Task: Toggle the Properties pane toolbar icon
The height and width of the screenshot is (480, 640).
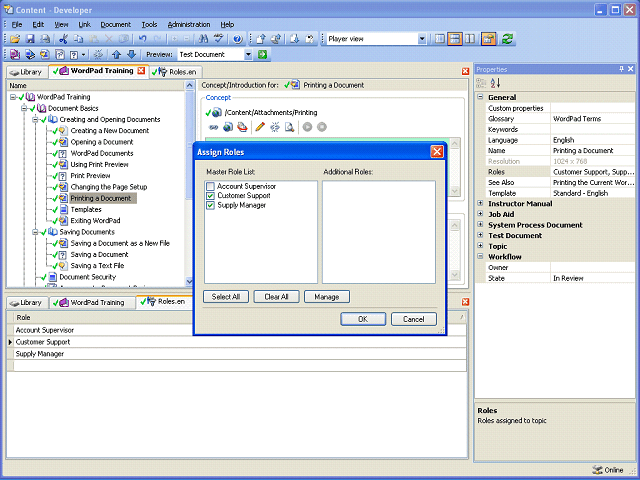Action: coord(489,39)
